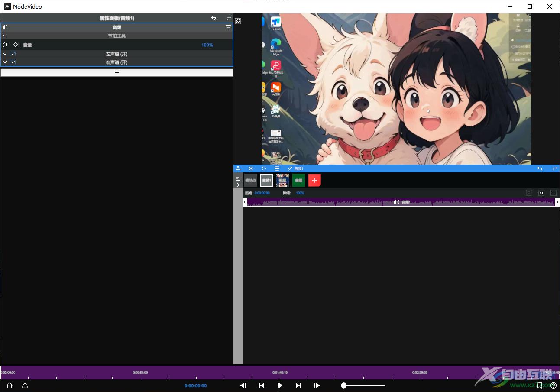The width and height of the screenshot is (560, 392).
Task: Click the list panel icon left of 根节点
Action: tap(238, 179)
